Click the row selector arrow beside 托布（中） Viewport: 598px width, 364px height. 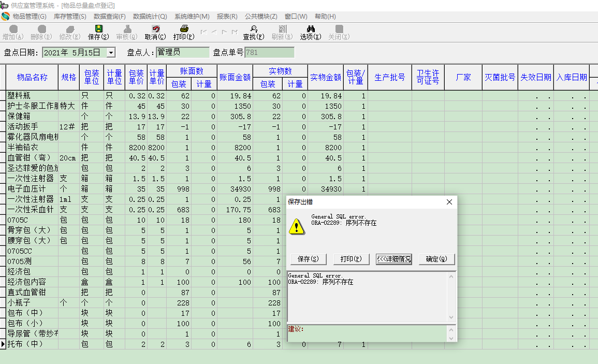click(3, 344)
